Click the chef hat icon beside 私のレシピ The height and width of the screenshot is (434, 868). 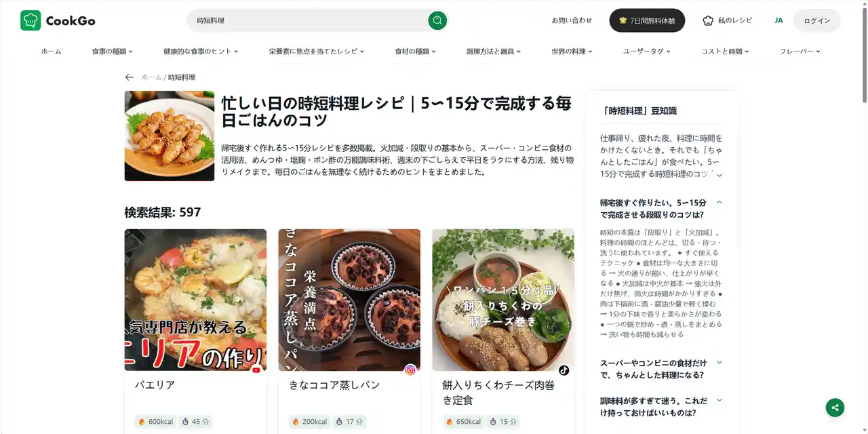pos(709,20)
